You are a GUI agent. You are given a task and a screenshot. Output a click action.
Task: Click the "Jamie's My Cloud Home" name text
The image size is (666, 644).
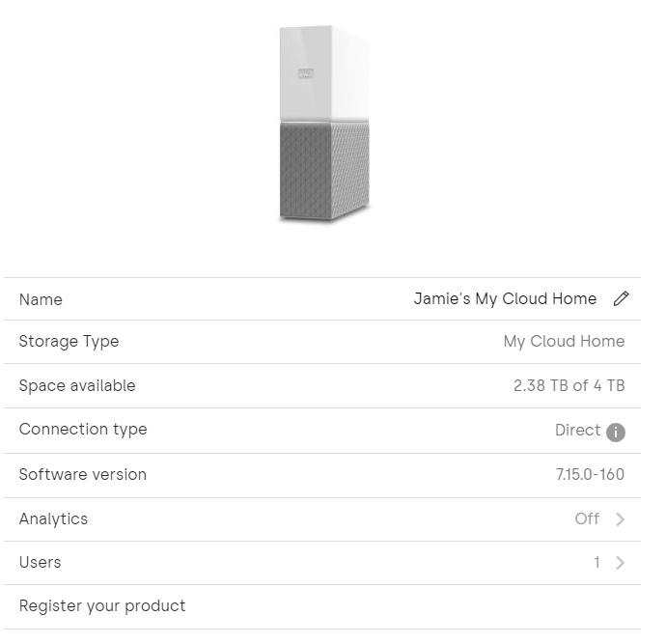click(x=505, y=299)
